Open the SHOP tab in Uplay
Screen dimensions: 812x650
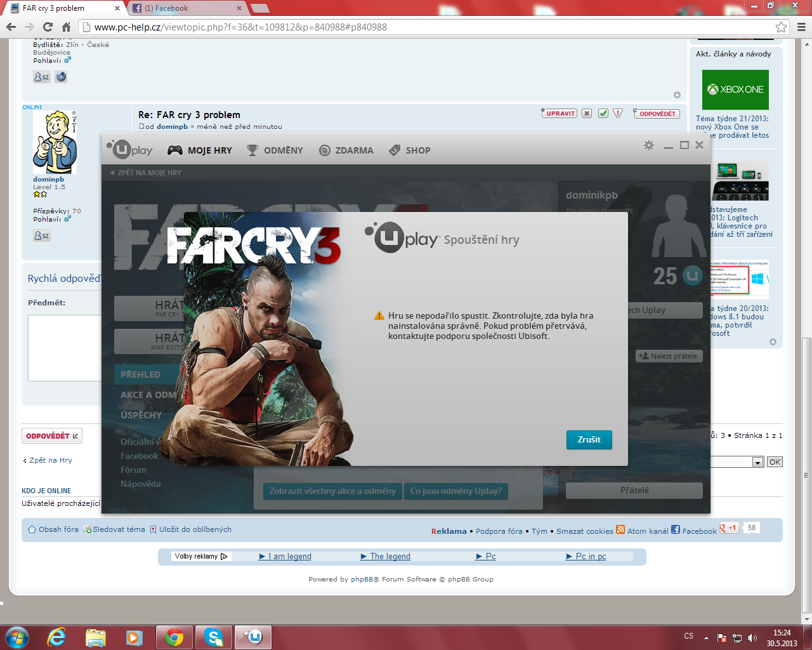click(x=410, y=150)
